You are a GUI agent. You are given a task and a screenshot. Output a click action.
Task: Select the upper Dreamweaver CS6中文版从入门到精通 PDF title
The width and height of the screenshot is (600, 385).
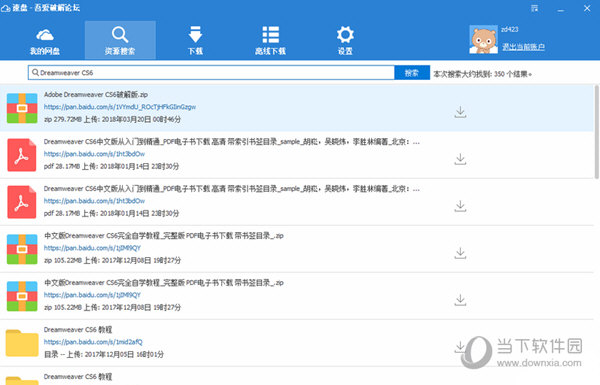click(x=232, y=142)
